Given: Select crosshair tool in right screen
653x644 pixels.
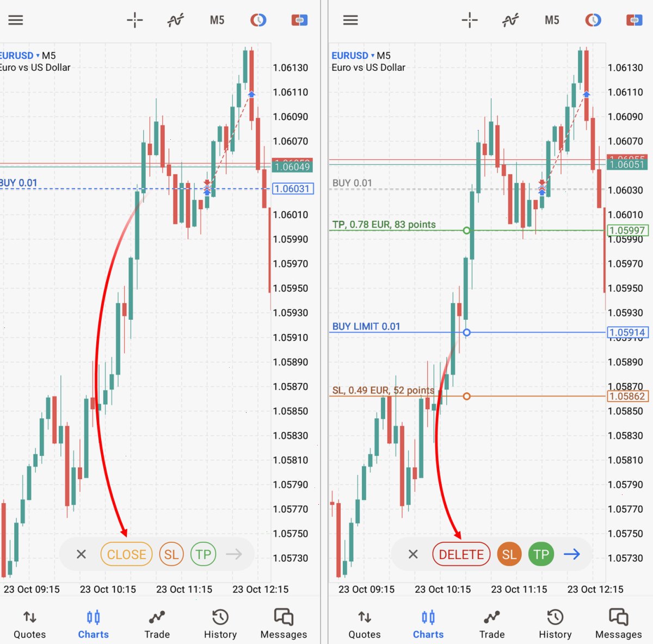Looking at the screenshot, I should (470, 20).
